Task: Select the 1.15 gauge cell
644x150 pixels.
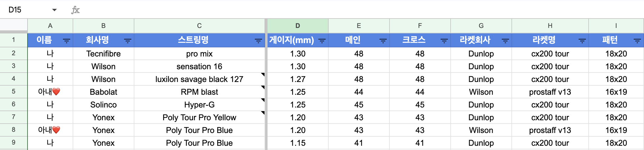Action: coord(298,143)
